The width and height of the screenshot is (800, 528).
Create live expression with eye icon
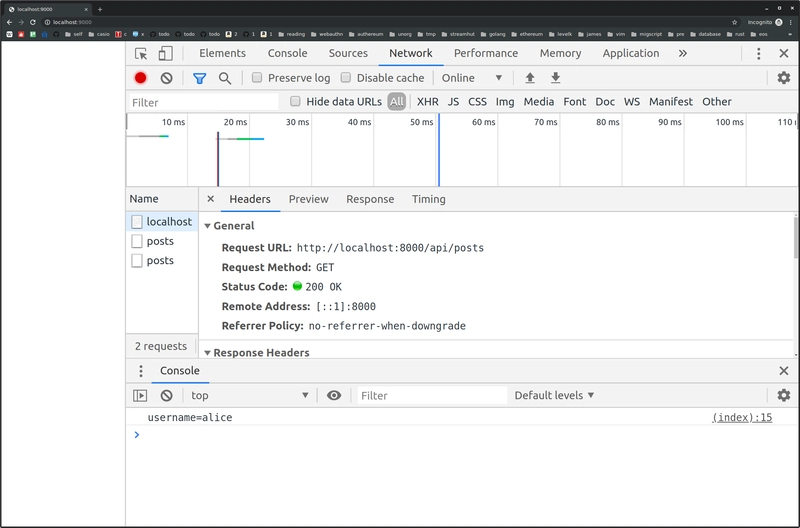[334, 395]
